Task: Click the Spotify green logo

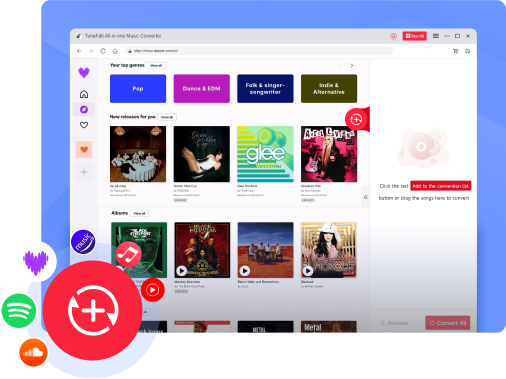Action: pyautogui.click(x=19, y=311)
